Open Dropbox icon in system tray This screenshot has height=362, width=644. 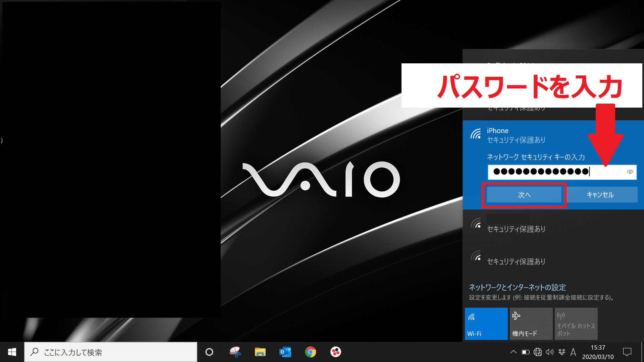(x=561, y=352)
